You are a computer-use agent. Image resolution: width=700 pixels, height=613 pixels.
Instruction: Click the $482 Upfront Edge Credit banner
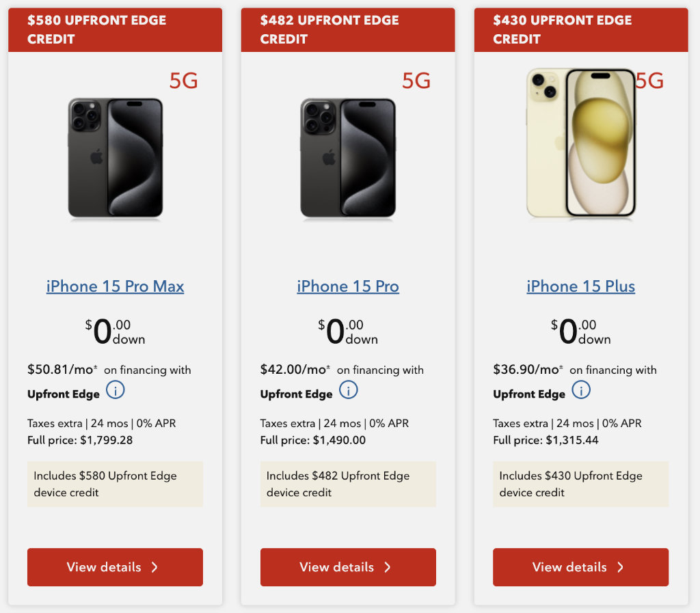pos(348,29)
